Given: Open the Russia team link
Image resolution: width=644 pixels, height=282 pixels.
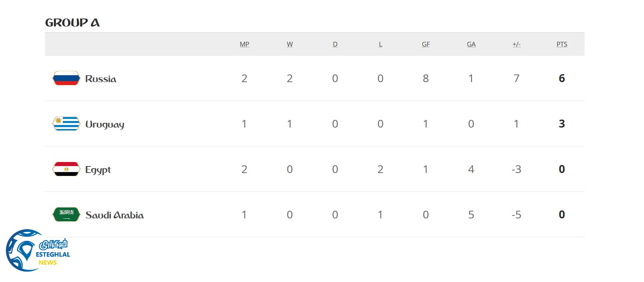Looking at the screenshot, I should click(101, 78).
